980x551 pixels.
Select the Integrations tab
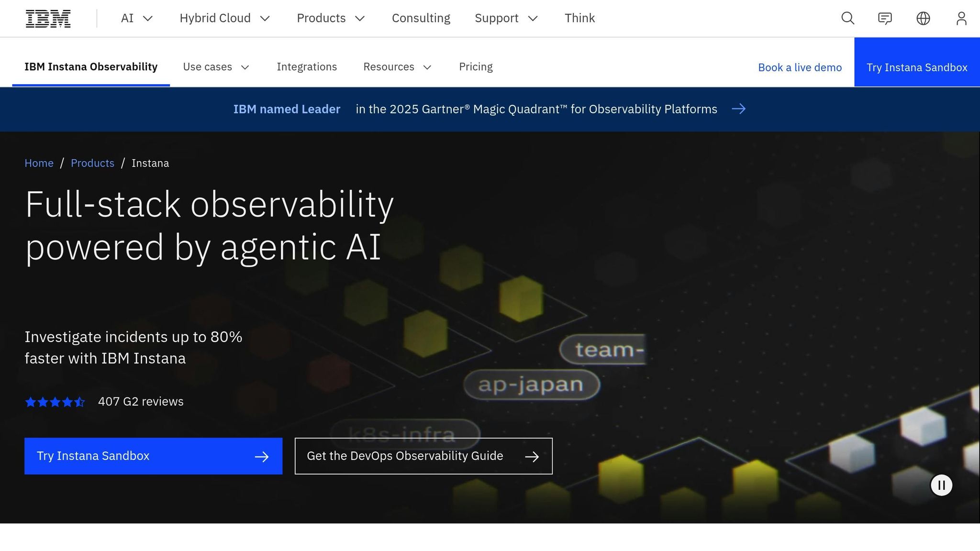pos(307,67)
